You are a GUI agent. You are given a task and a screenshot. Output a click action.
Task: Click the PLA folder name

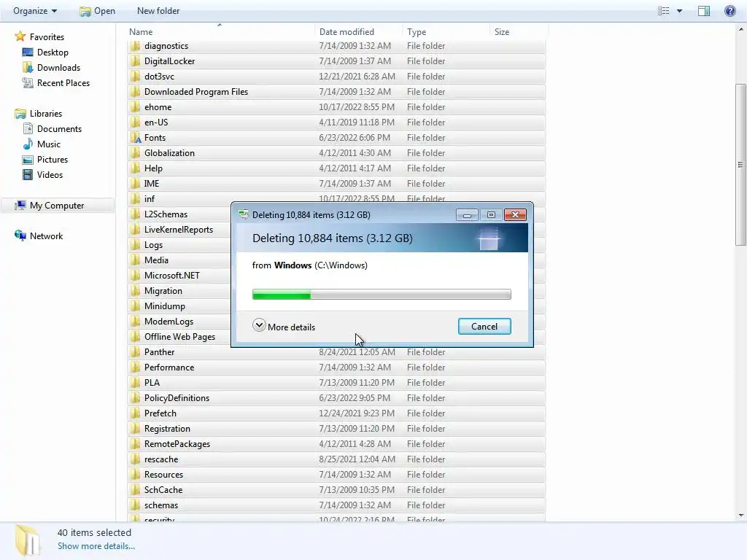(152, 382)
